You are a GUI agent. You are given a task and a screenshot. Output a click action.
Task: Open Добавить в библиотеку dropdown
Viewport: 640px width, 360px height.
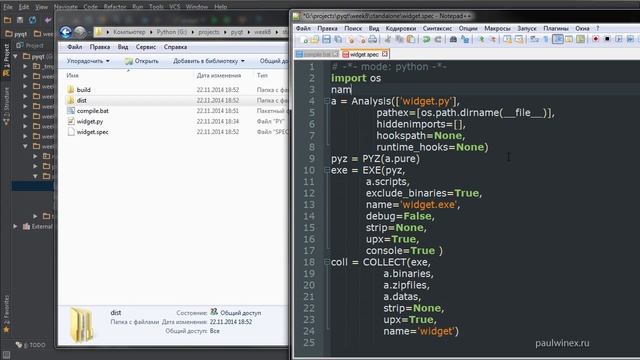pyautogui.click(x=209, y=61)
